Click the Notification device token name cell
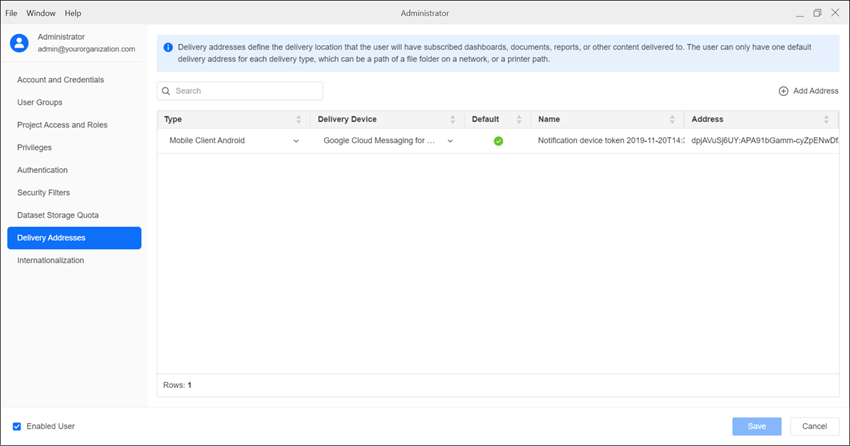Image resolution: width=850 pixels, height=446 pixels. click(604, 141)
